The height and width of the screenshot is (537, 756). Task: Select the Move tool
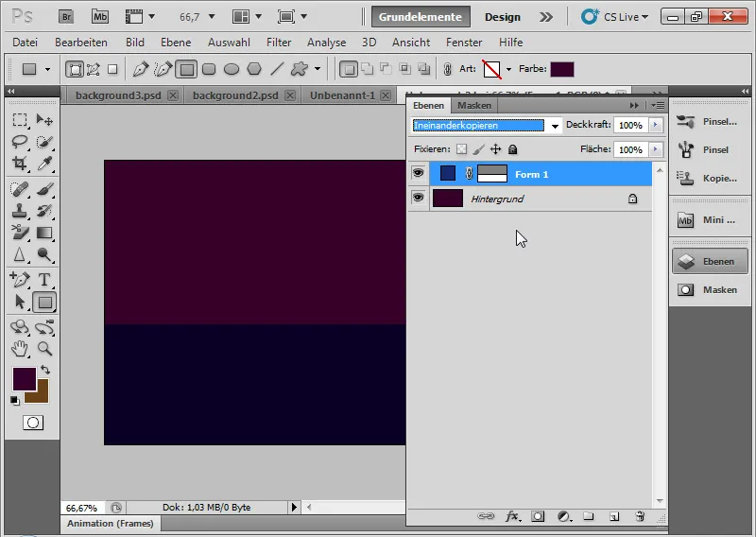coord(44,119)
